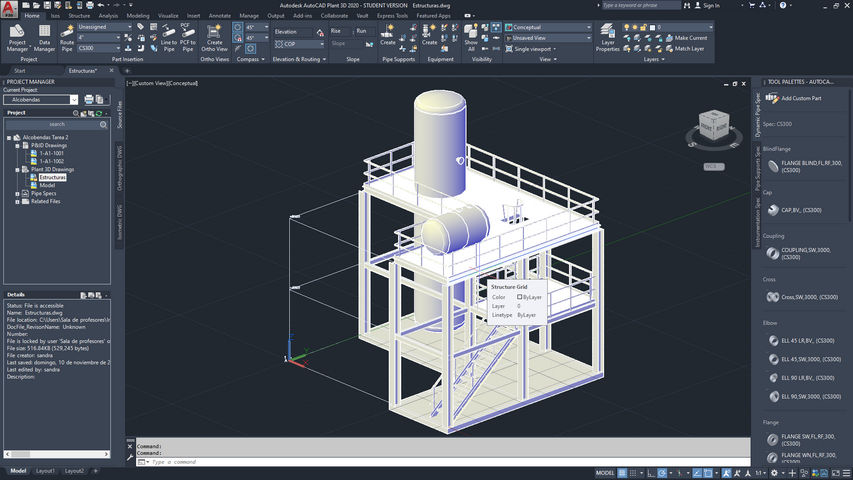Open the Data Manager
The image size is (853, 480).
pos(44,36)
